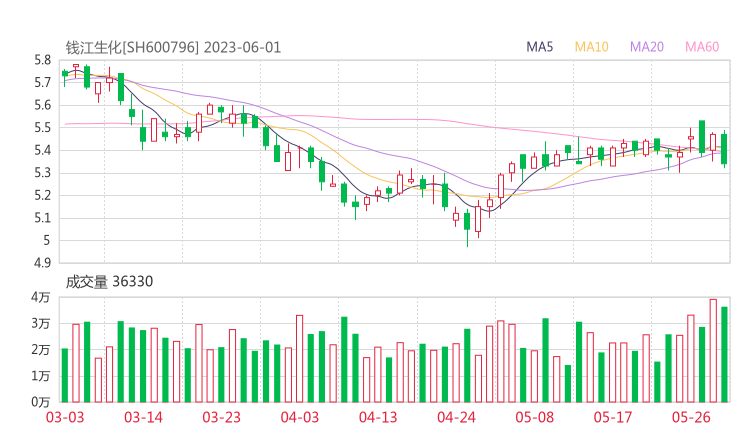Click the last green candlestick on the chart
The width and height of the screenshot is (740, 440).
point(724,149)
